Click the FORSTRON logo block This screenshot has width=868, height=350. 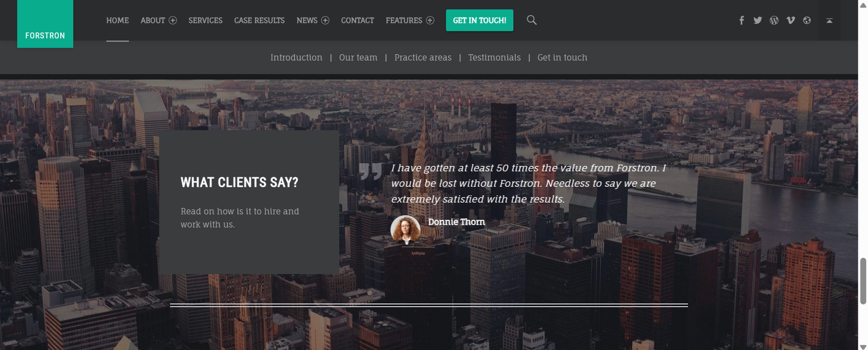(45, 24)
